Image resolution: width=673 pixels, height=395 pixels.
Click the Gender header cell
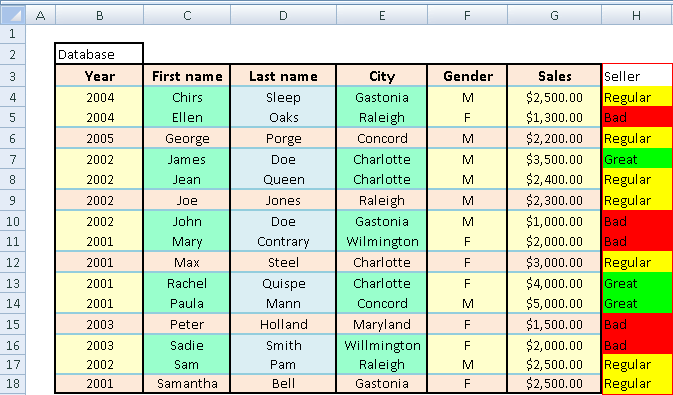(467, 76)
